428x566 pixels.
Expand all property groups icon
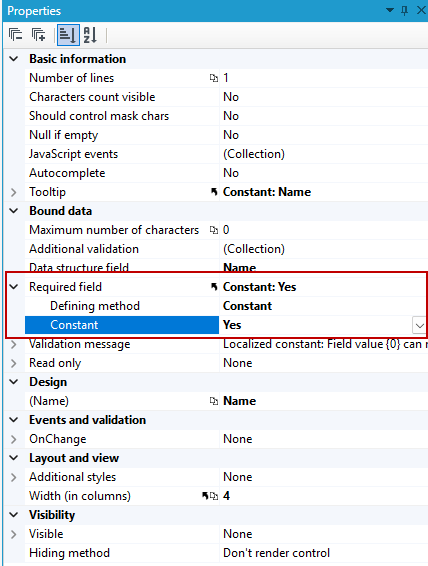pos(38,35)
